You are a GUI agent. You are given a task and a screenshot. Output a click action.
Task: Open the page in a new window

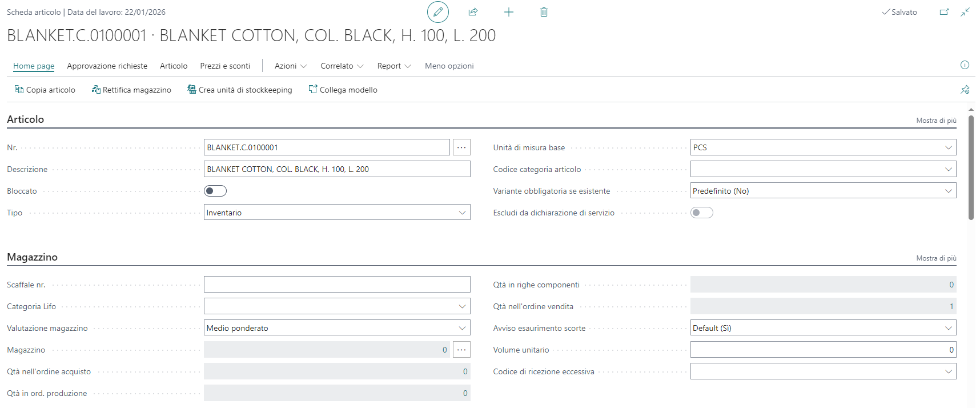point(944,12)
